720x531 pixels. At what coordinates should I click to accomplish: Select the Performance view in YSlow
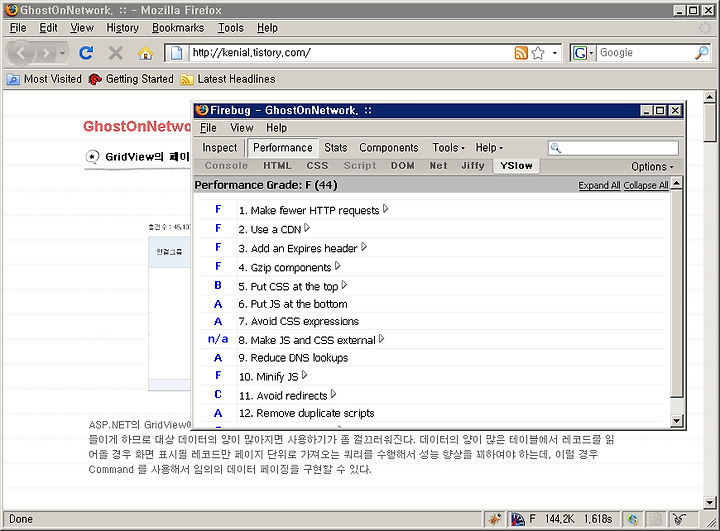click(x=282, y=148)
